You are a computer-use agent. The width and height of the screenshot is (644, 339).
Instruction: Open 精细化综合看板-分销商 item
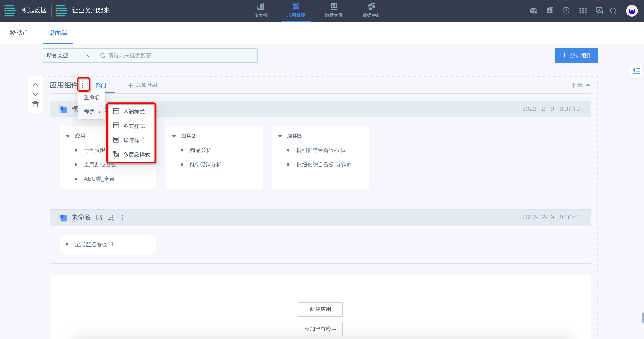click(x=324, y=165)
